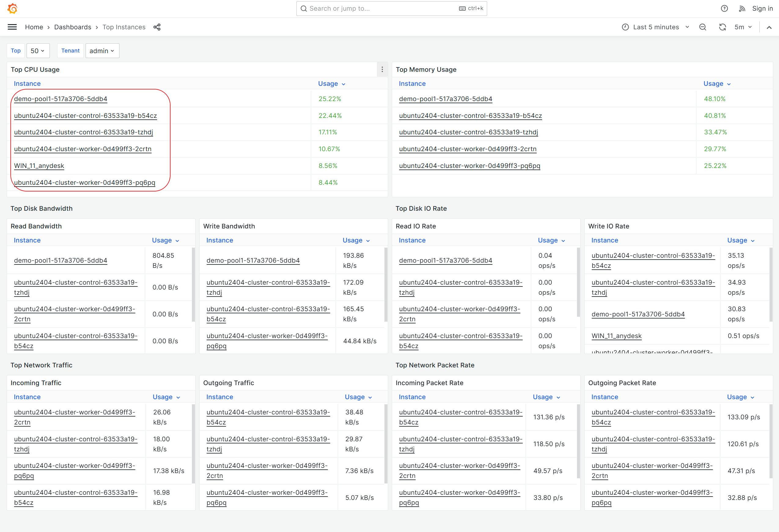
Task: Click the search magnifier icon
Action: 304,8
